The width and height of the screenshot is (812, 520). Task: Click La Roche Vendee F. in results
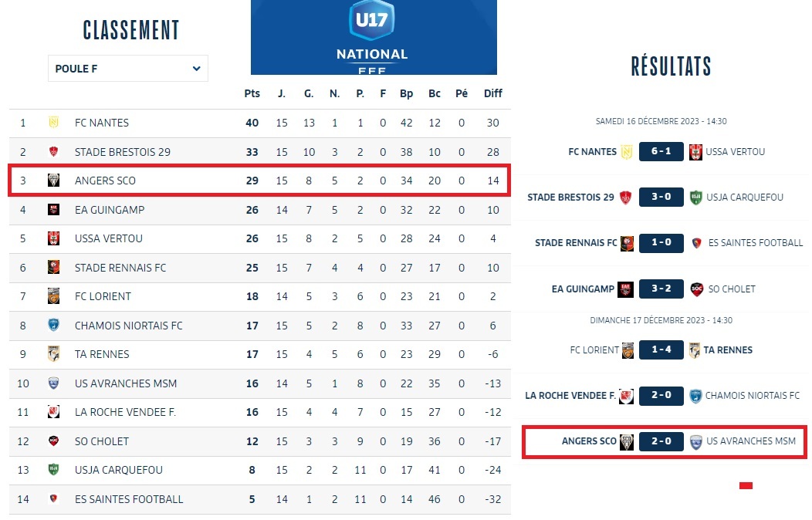(570, 396)
